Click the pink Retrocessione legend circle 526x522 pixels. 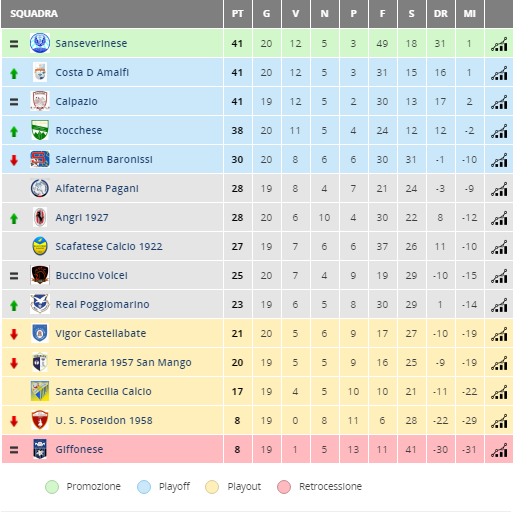point(284,487)
